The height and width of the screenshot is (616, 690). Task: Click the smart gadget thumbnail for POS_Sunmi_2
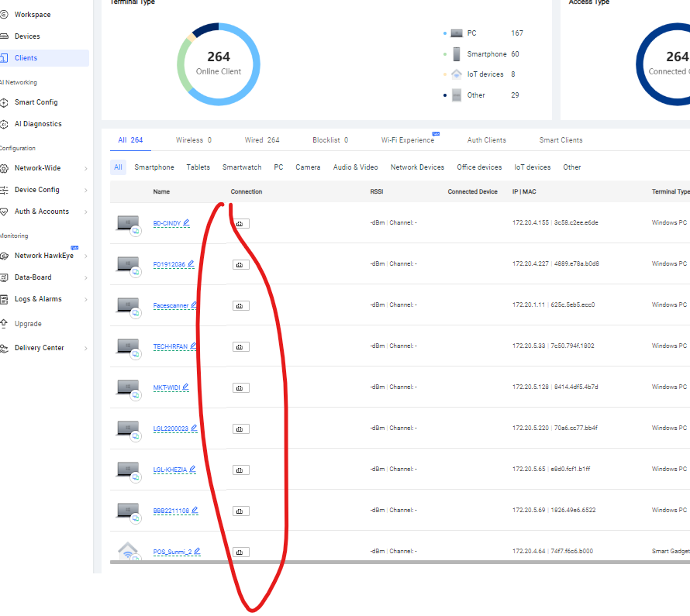(x=128, y=550)
